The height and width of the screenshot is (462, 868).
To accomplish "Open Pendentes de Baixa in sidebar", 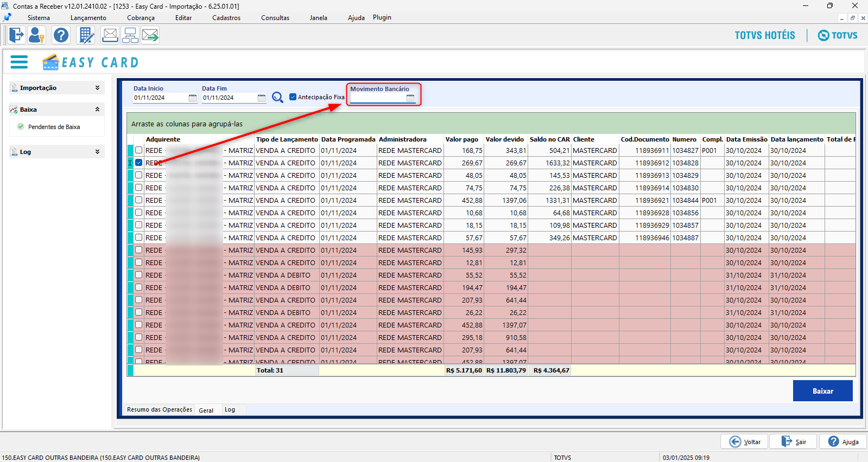I will tap(54, 127).
